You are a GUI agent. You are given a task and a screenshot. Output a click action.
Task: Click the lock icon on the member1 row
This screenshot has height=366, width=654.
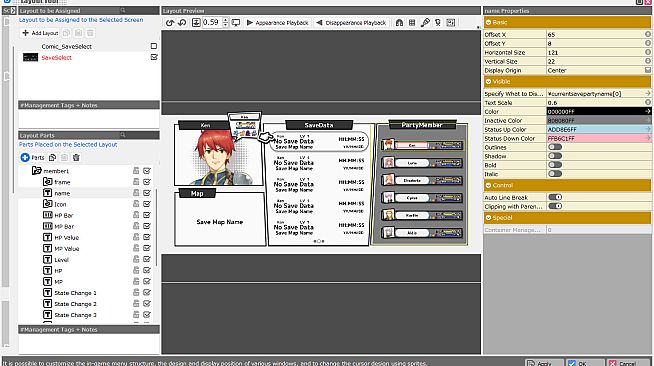click(136, 170)
